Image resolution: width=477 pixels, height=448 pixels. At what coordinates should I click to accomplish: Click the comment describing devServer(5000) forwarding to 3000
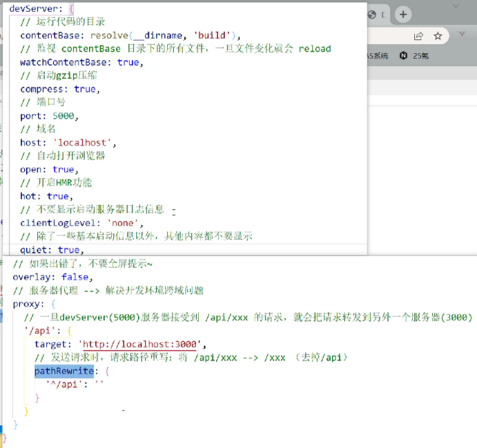pos(248,317)
